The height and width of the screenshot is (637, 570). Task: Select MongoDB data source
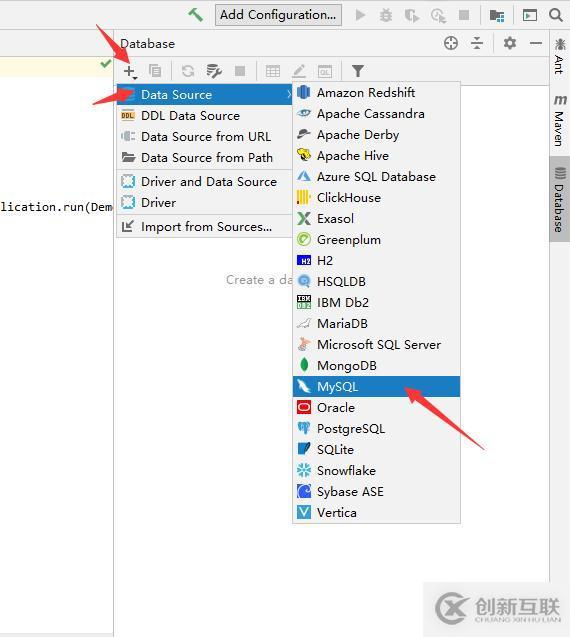tap(376, 366)
